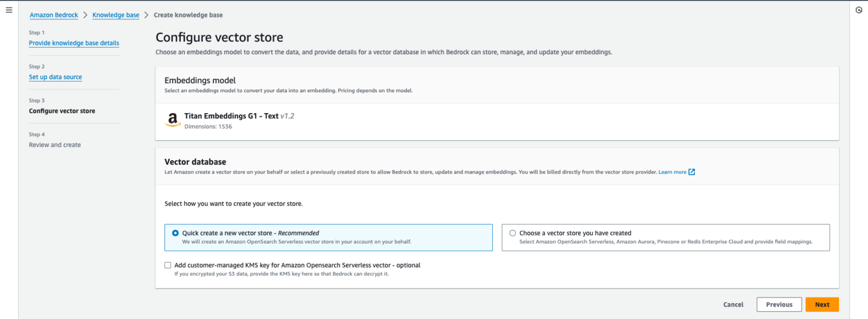
Task: Click the Titan Embeddings G1 - Text model name
Action: pyautogui.click(x=231, y=116)
